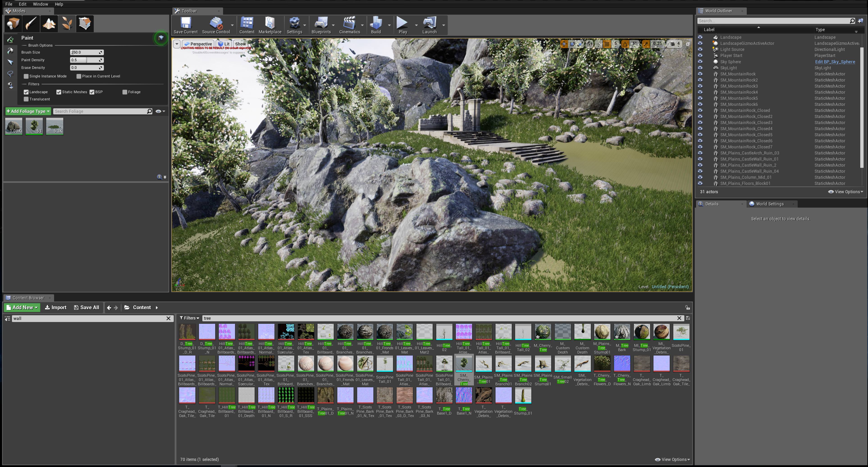Image resolution: width=868 pixels, height=467 pixels.
Task: Click Launch toolbar icon
Action: pyautogui.click(x=429, y=25)
